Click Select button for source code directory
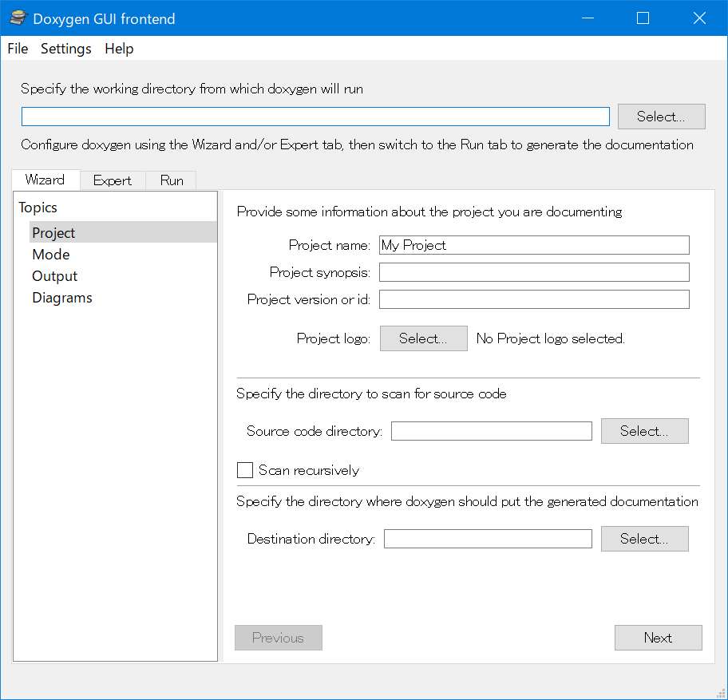Screen dimensions: 728x700 644,431
